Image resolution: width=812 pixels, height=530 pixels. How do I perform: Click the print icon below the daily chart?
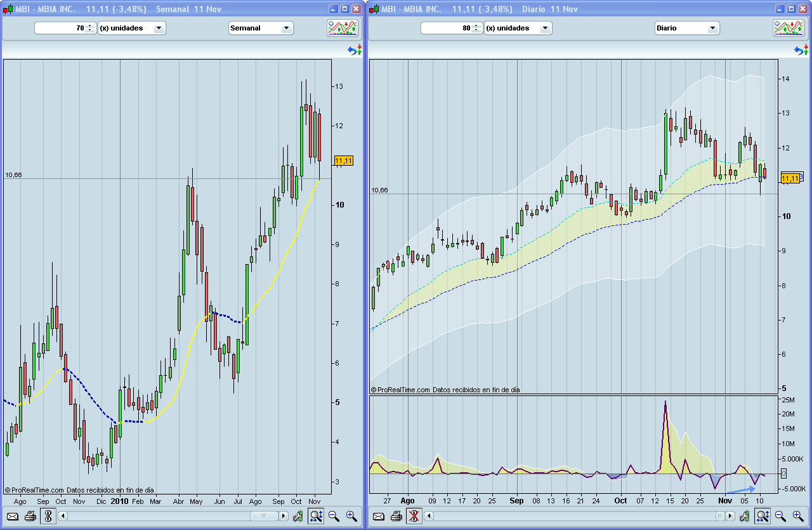coord(396,516)
